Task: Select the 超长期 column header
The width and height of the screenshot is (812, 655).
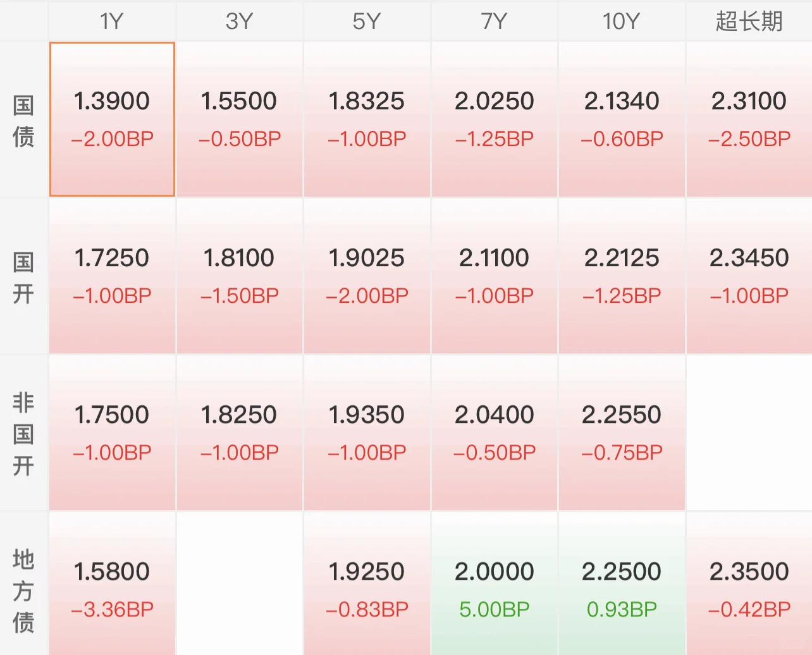Action: pos(749,21)
